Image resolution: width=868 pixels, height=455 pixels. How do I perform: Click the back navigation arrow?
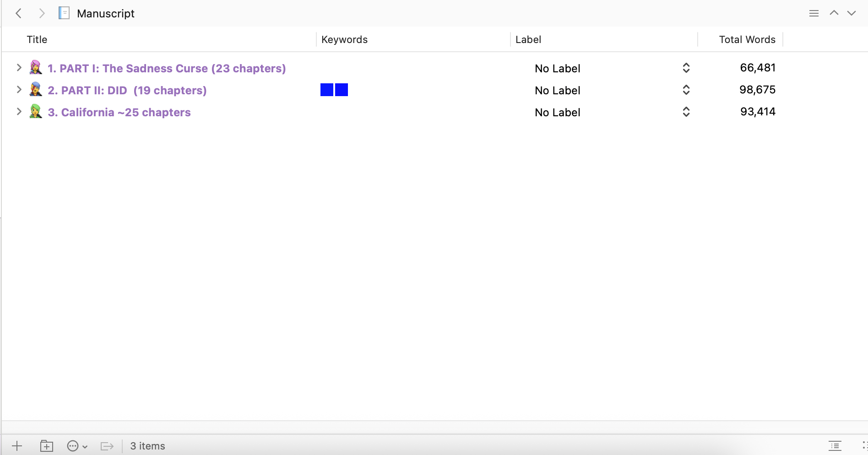pos(19,13)
